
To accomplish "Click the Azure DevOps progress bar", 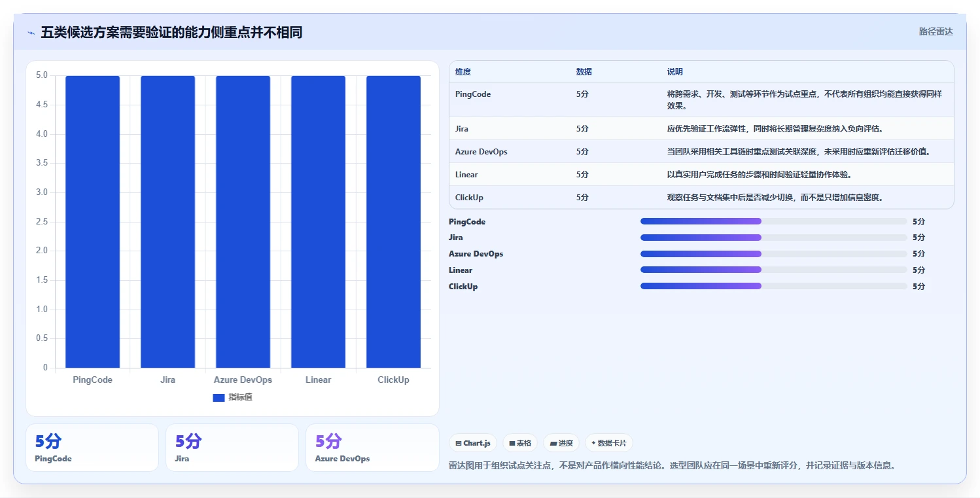I will click(773, 254).
